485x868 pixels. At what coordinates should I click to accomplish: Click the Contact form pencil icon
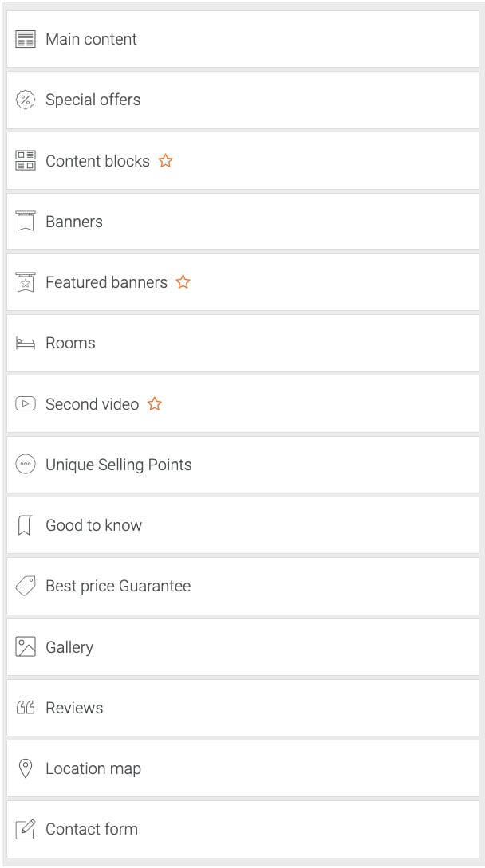[x=26, y=829]
